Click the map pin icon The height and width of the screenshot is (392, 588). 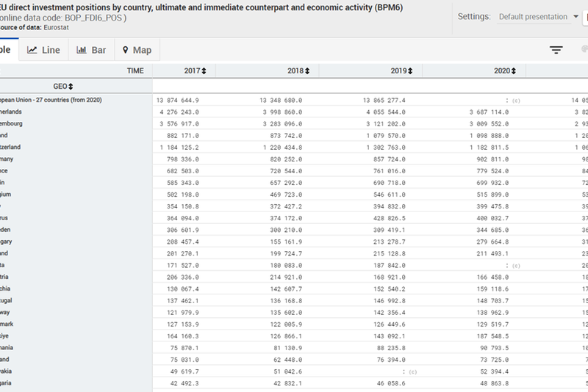click(x=126, y=50)
